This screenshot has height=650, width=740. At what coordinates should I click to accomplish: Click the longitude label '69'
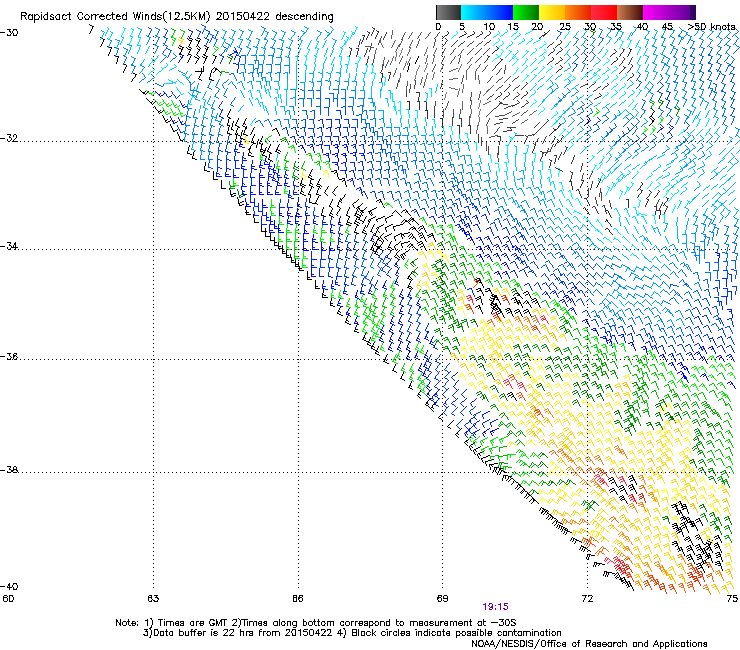click(442, 599)
